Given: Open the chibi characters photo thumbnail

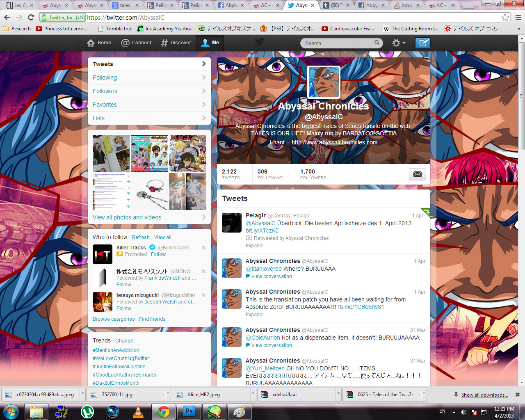Looking at the screenshot, I should pos(149,153).
